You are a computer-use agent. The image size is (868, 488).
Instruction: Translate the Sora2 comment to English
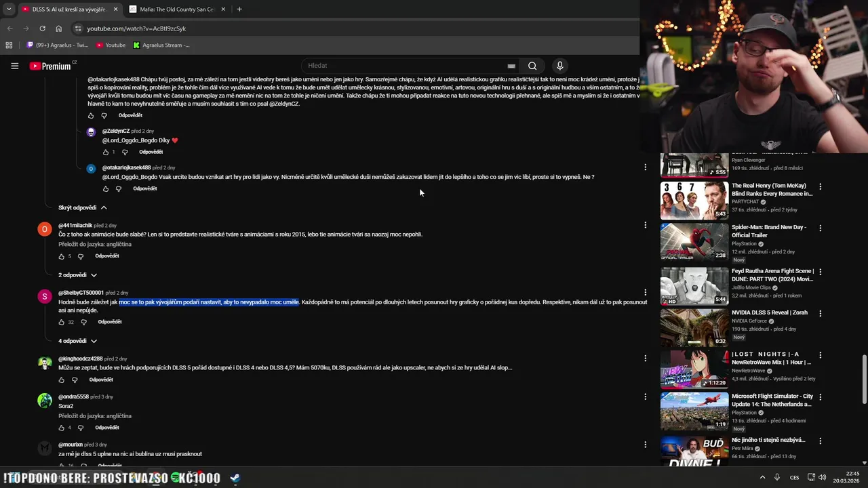pos(95,415)
